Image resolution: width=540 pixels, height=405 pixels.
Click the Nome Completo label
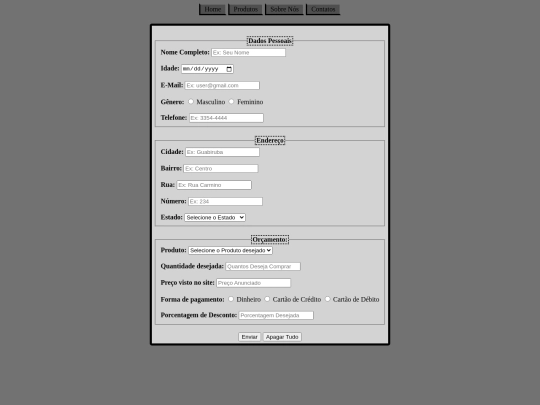coord(185,52)
